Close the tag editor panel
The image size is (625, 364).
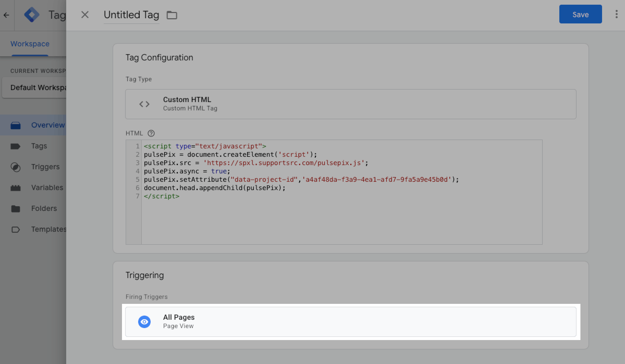point(85,15)
